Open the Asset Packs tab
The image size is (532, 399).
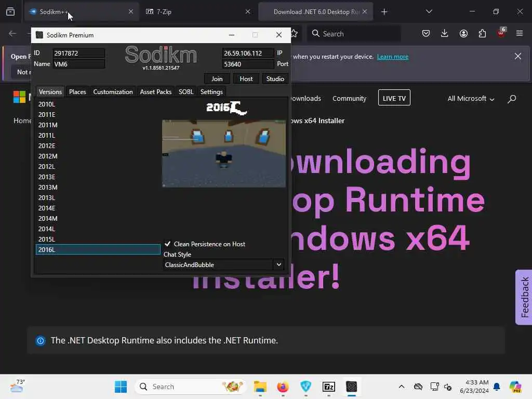(156, 91)
